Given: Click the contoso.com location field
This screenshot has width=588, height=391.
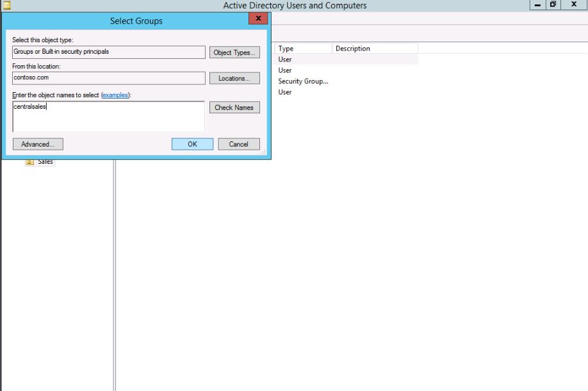Looking at the screenshot, I should click(108, 78).
